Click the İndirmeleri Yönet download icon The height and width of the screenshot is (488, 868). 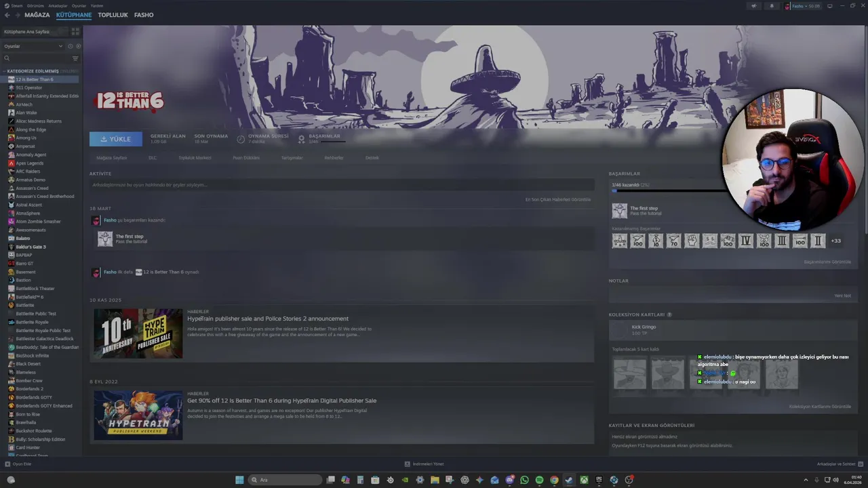pyautogui.click(x=408, y=464)
